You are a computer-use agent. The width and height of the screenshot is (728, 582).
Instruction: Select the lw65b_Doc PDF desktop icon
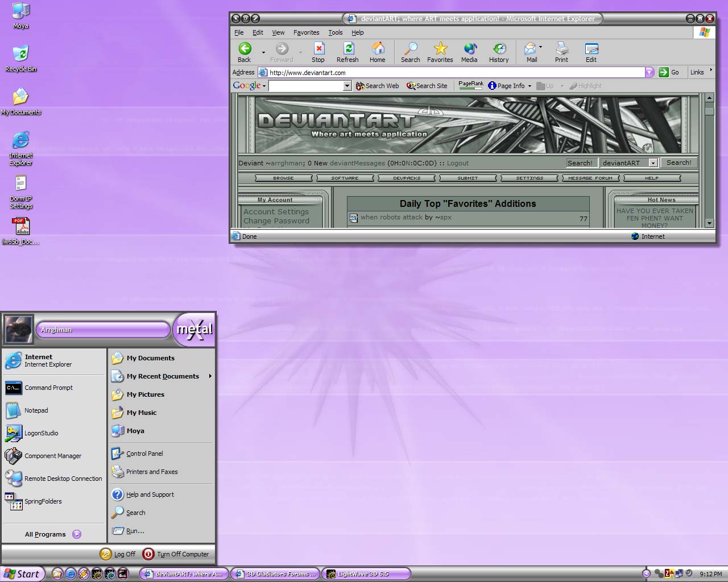tap(21, 231)
